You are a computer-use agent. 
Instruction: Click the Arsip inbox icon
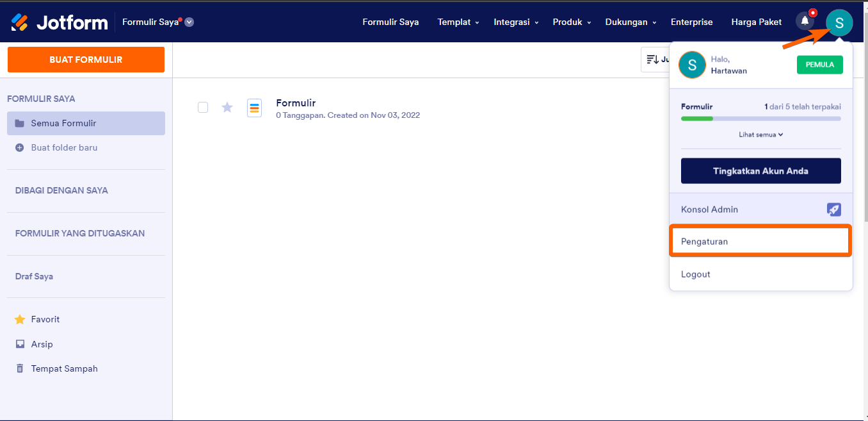(20, 344)
